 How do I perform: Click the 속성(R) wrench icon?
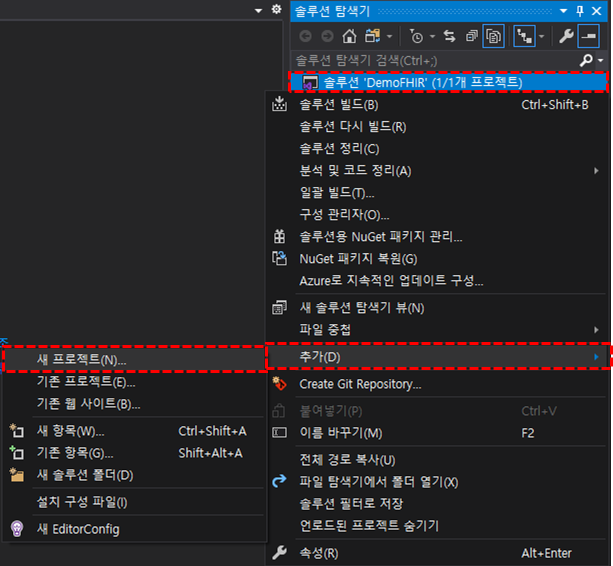pyautogui.click(x=279, y=553)
